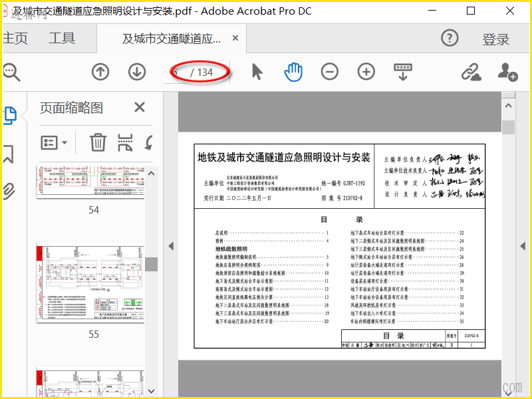Select page 54 thumbnail
The height and width of the screenshot is (399, 532).
pyautogui.click(x=90, y=182)
